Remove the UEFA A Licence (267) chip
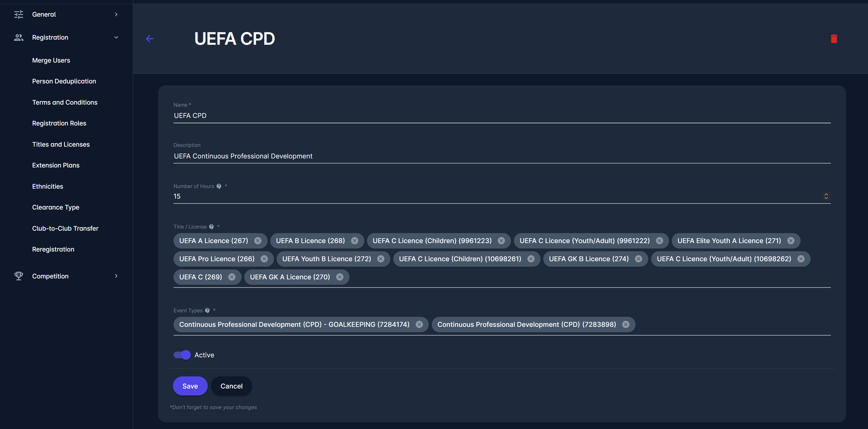 tap(258, 240)
